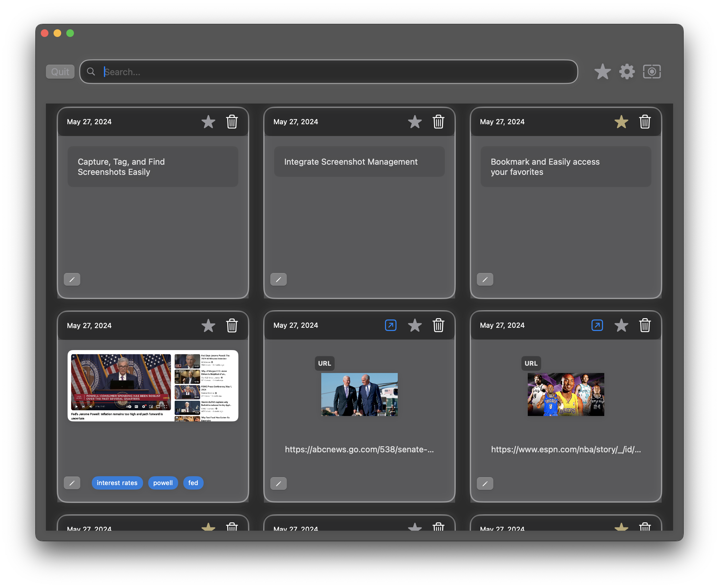Star the abcnews URL card

[414, 326]
